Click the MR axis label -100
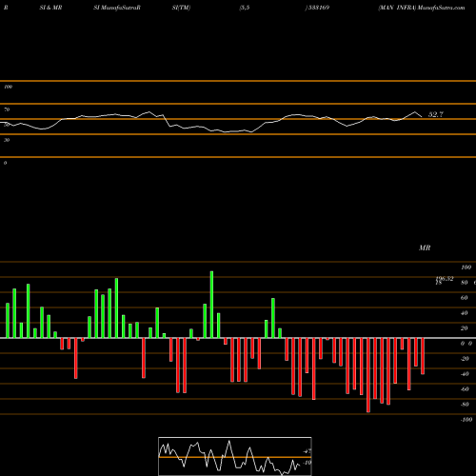 pos(466,420)
